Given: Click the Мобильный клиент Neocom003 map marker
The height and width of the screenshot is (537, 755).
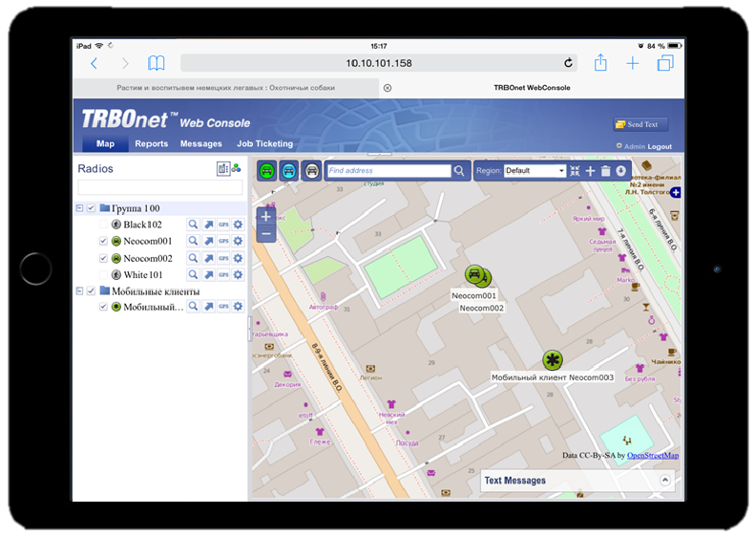Looking at the screenshot, I should pos(552,360).
